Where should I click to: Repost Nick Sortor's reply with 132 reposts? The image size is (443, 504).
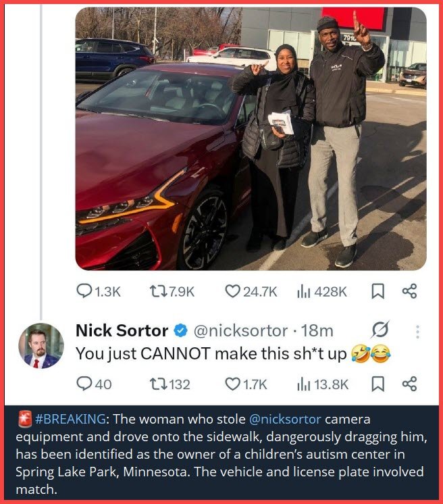tap(170, 384)
